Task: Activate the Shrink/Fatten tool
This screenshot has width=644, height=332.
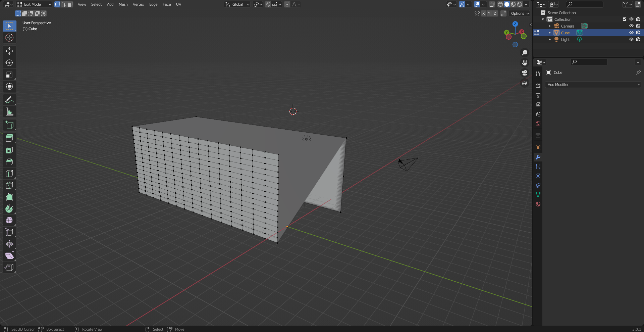Action: coord(9,244)
